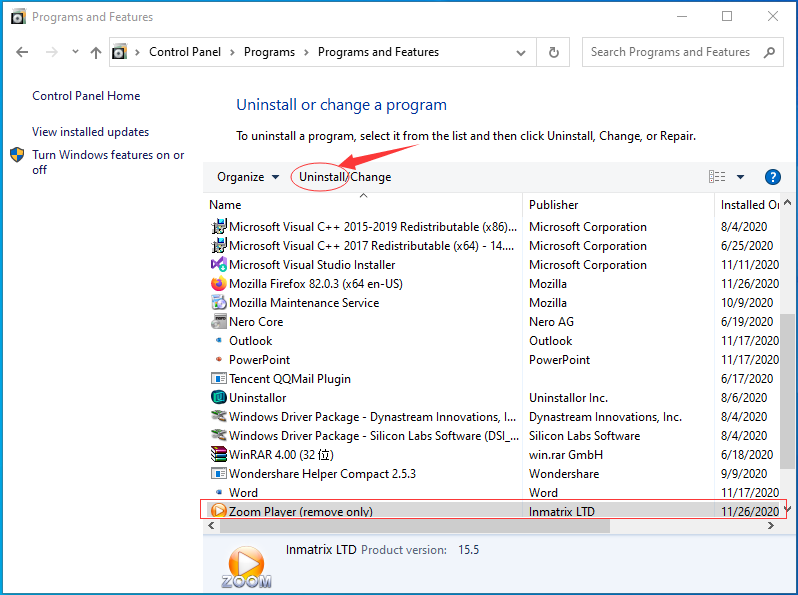Click publisher Uninstallor Inc.
This screenshot has width=798, height=595.
pyautogui.click(x=568, y=398)
